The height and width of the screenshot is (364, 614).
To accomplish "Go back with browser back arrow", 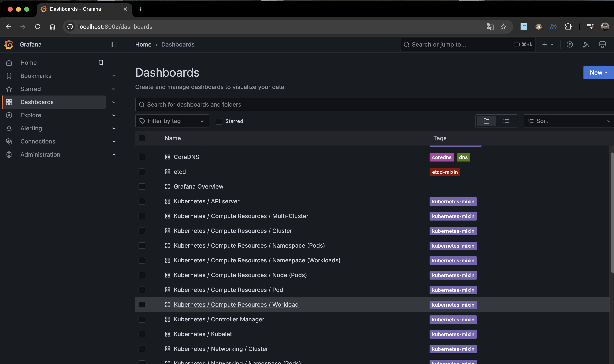I will click(x=8, y=26).
